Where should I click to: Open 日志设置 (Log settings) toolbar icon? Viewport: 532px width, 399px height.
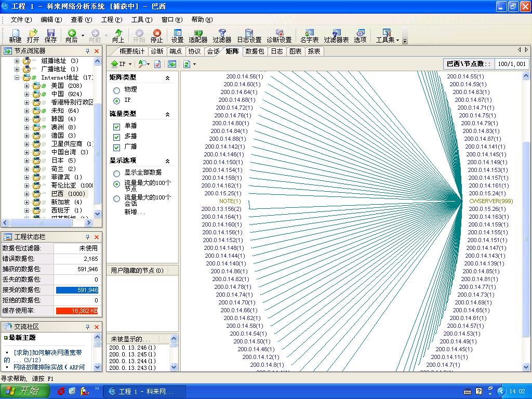249,35
